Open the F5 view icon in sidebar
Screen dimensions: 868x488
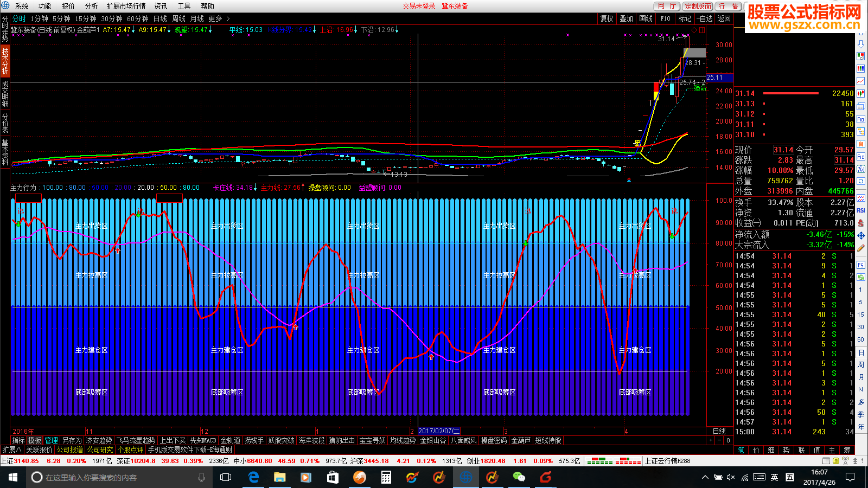(x=861, y=265)
